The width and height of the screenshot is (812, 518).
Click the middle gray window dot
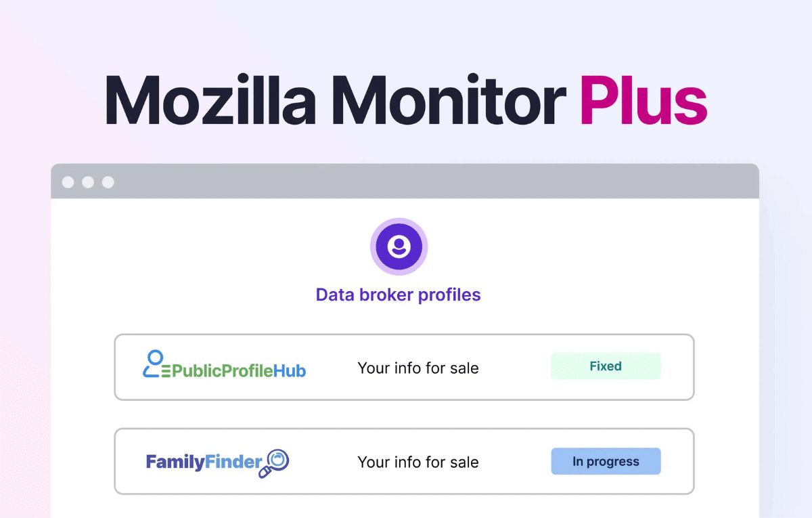click(x=88, y=182)
